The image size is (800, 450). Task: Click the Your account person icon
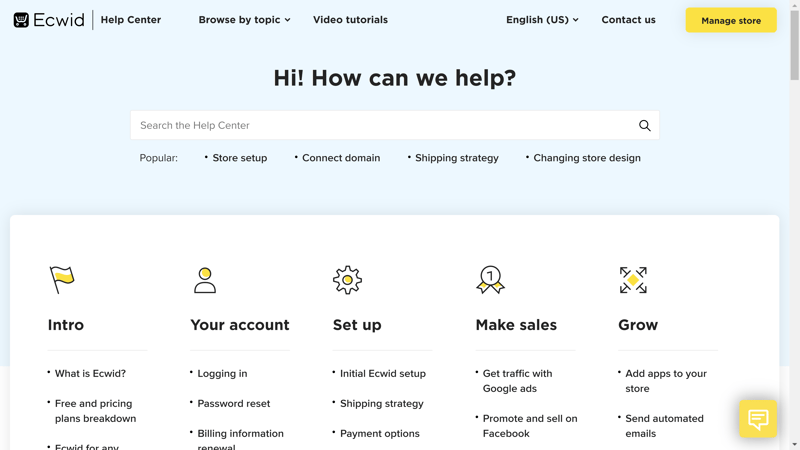[205, 280]
